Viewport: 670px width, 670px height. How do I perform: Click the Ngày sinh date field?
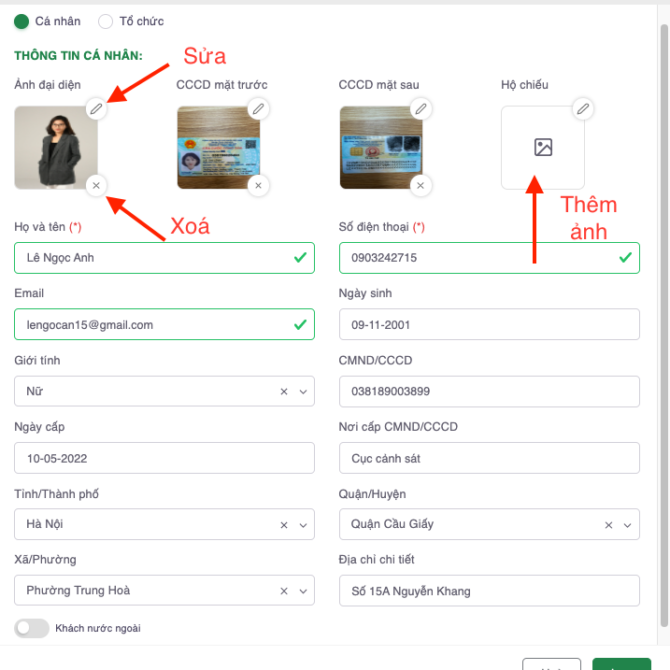coord(488,325)
